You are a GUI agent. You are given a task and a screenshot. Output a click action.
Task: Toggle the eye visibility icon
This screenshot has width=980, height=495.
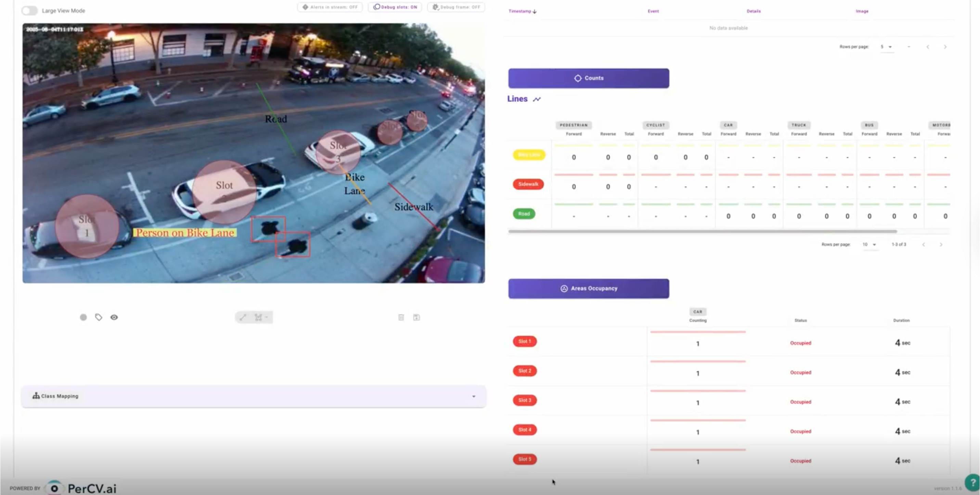point(114,317)
